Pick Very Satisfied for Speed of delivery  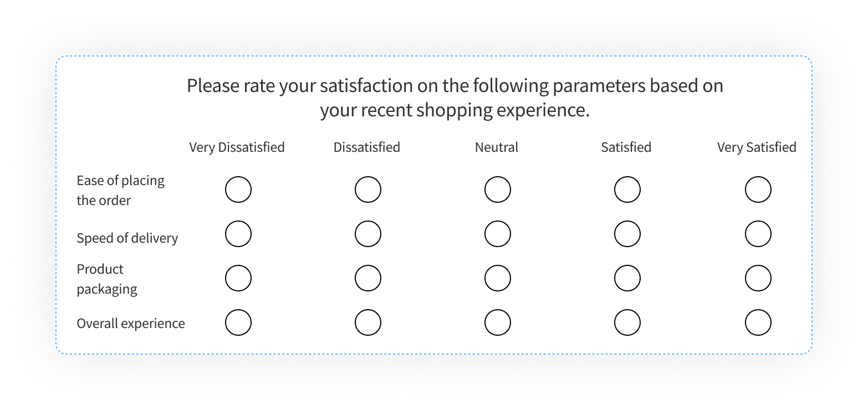(x=758, y=233)
